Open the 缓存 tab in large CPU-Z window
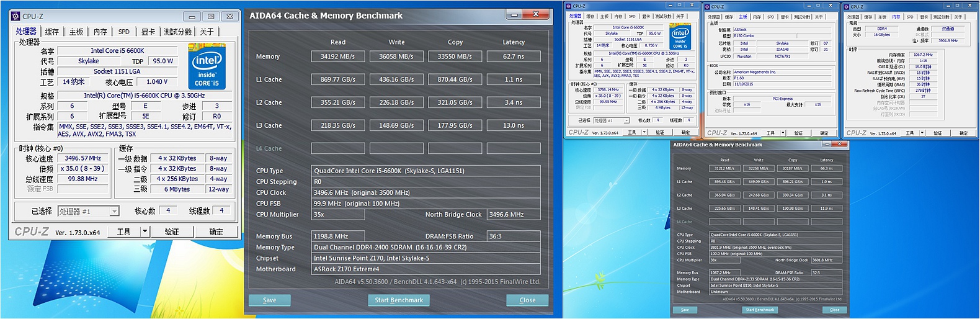This screenshot has width=980, height=319. click(52, 32)
